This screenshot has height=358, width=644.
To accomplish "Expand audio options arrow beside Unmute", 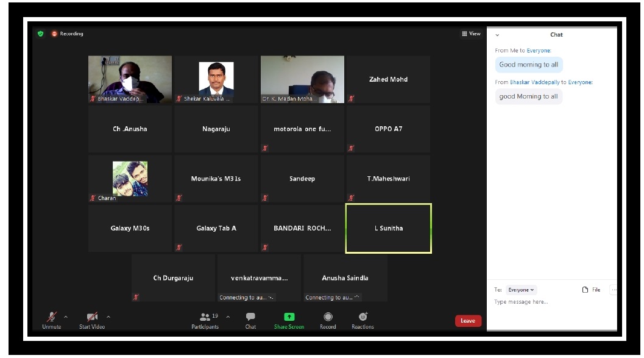I will tap(66, 317).
